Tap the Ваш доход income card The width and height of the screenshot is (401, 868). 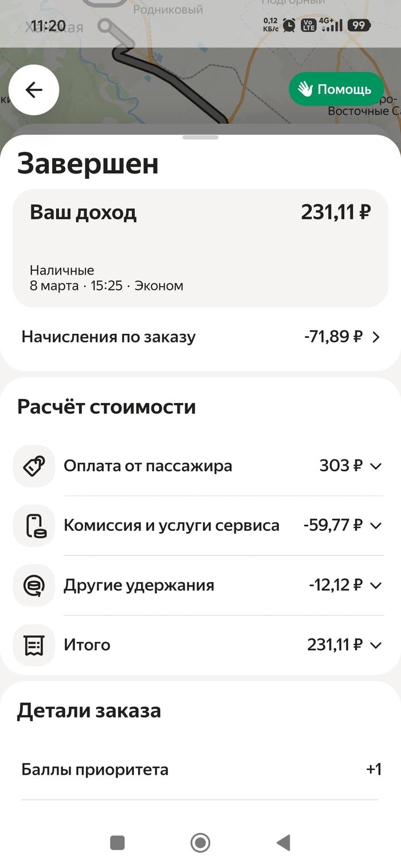coord(200,248)
